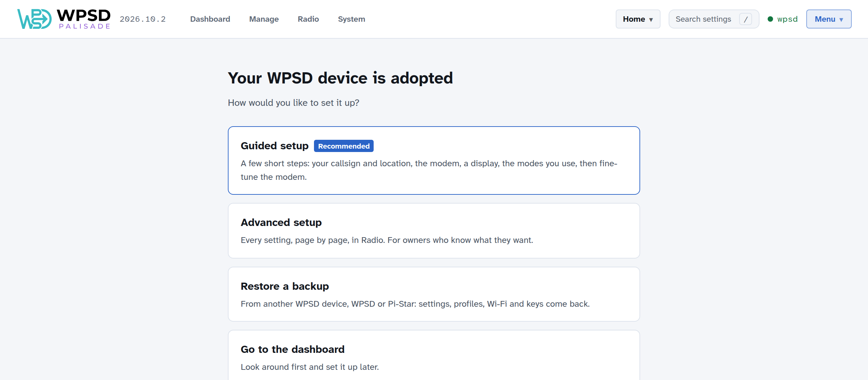
Task: Open the Radio nav item
Action: (308, 19)
